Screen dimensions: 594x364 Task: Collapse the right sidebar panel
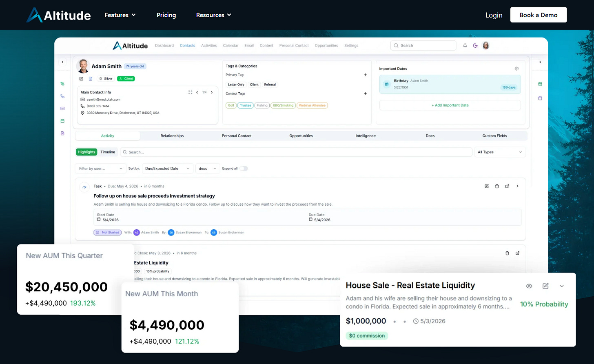540,62
